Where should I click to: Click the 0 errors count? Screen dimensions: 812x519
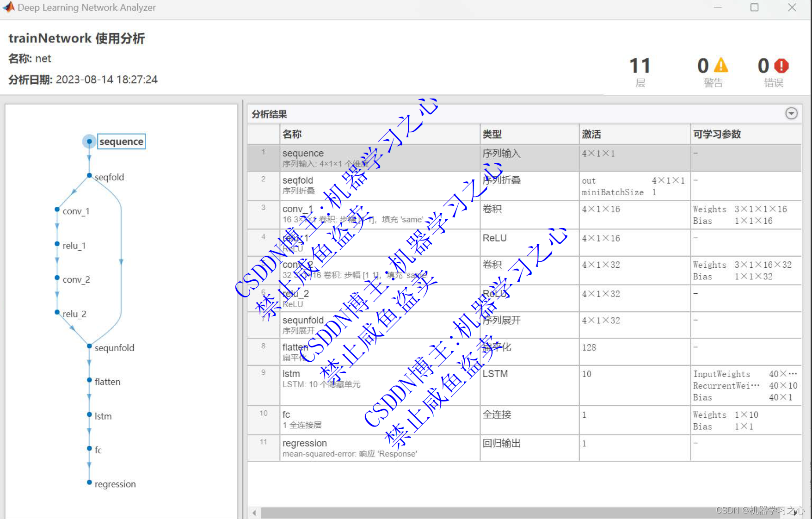pyautogui.click(x=763, y=66)
